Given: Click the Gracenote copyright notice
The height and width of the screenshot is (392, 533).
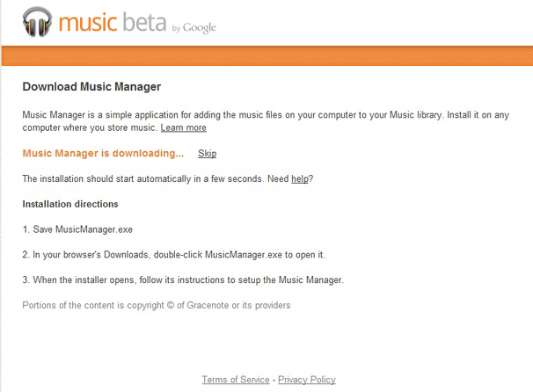Looking at the screenshot, I should click(x=157, y=305).
